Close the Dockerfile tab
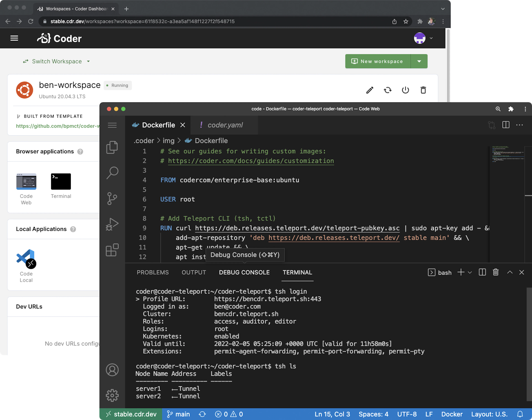This screenshot has width=532, height=420. 183,125
